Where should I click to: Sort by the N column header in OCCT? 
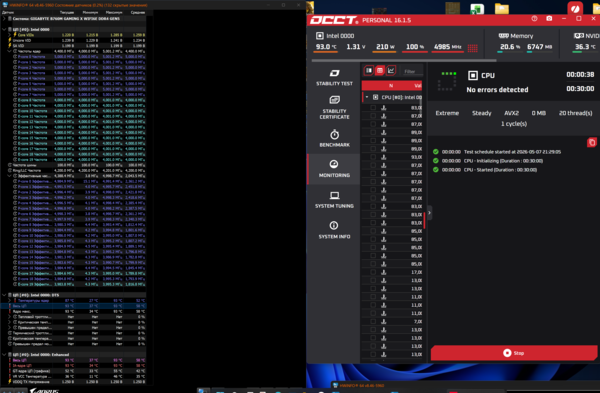point(391,85)
